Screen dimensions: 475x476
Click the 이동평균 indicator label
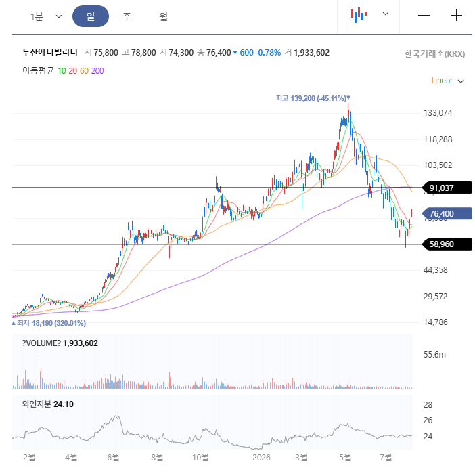(38, 70)
